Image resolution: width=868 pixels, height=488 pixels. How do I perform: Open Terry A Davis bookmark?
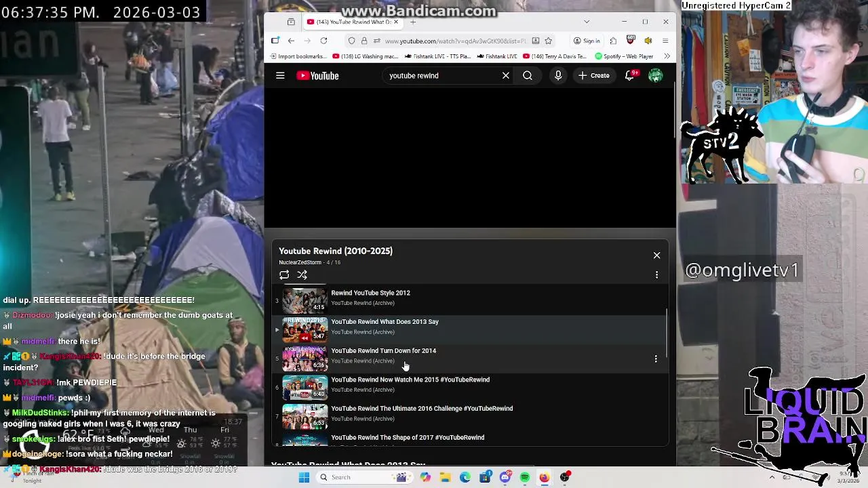(x=556, y=56)
